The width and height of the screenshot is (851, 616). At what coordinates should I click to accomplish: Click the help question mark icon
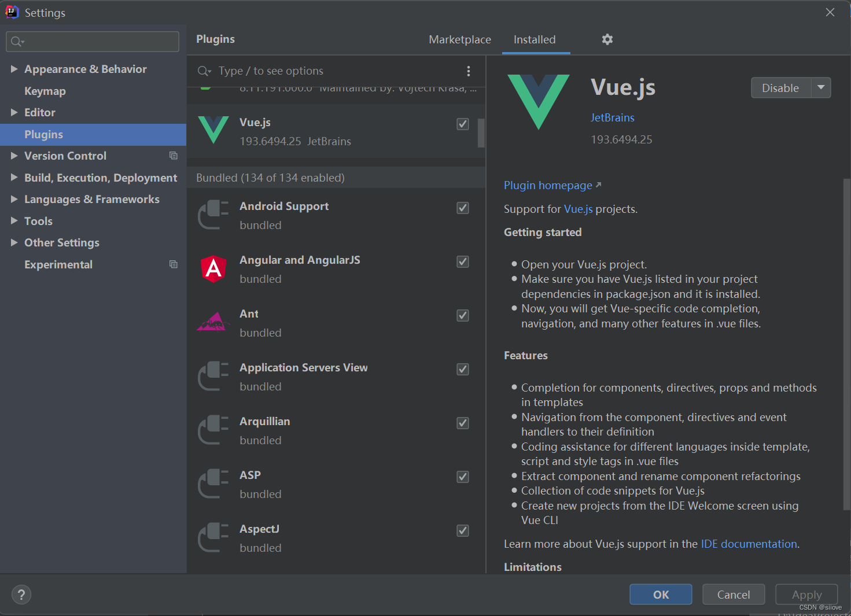point(21,594)
